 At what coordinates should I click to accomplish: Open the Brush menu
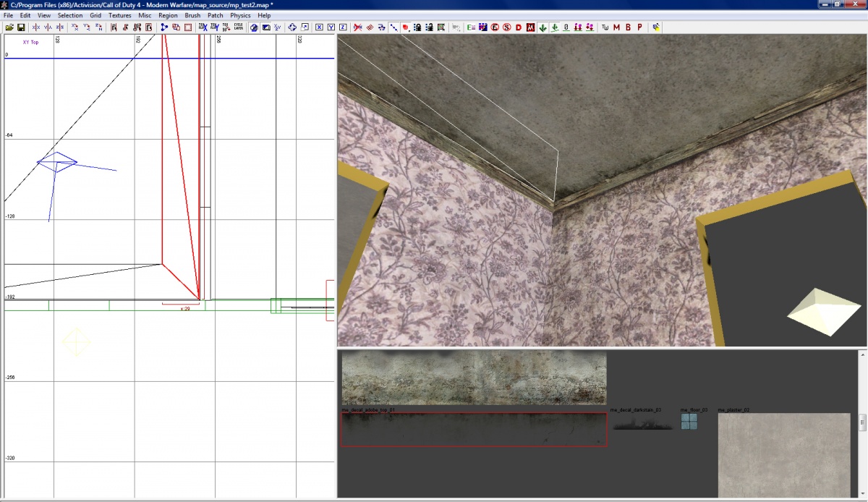click(192, 15)
